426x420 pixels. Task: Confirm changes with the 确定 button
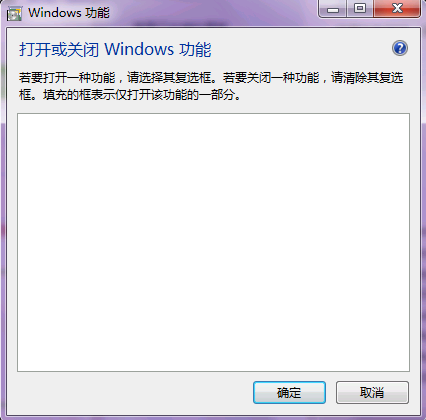click(x=289, y=392)
